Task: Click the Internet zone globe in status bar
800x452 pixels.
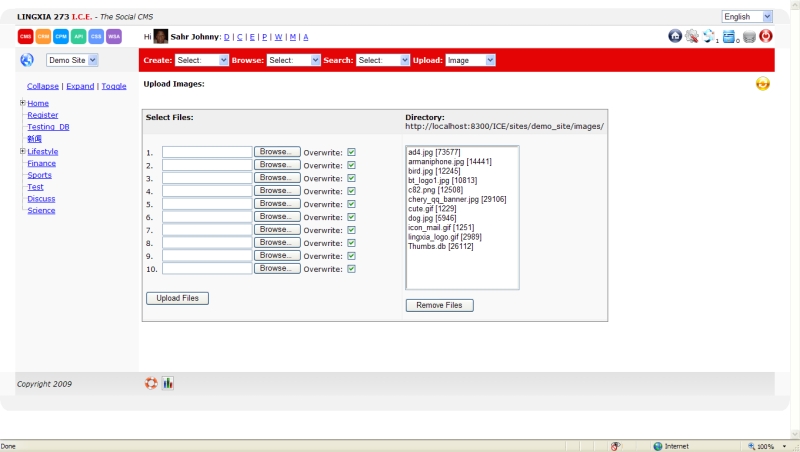Action: point(658,446)
